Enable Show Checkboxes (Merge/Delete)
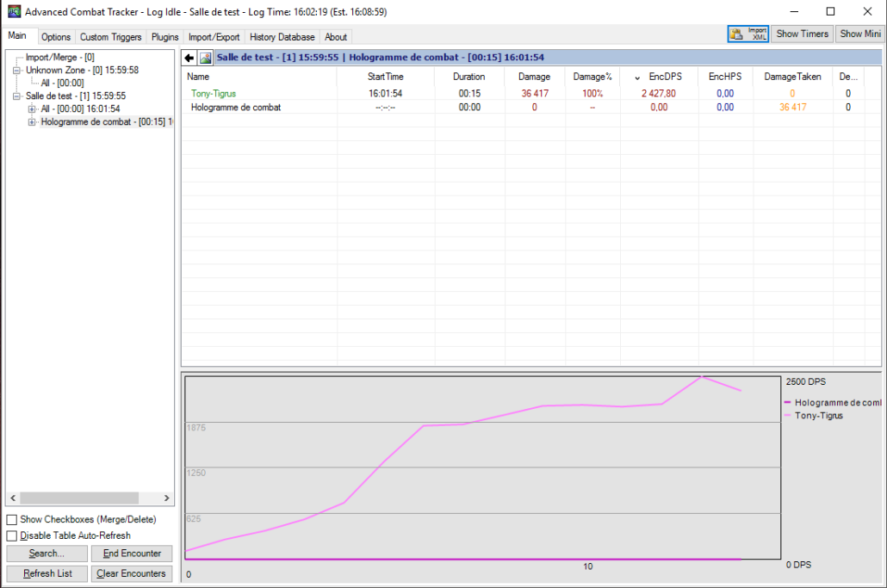Viewport: 887px width, 588px height. click(12, 520)
